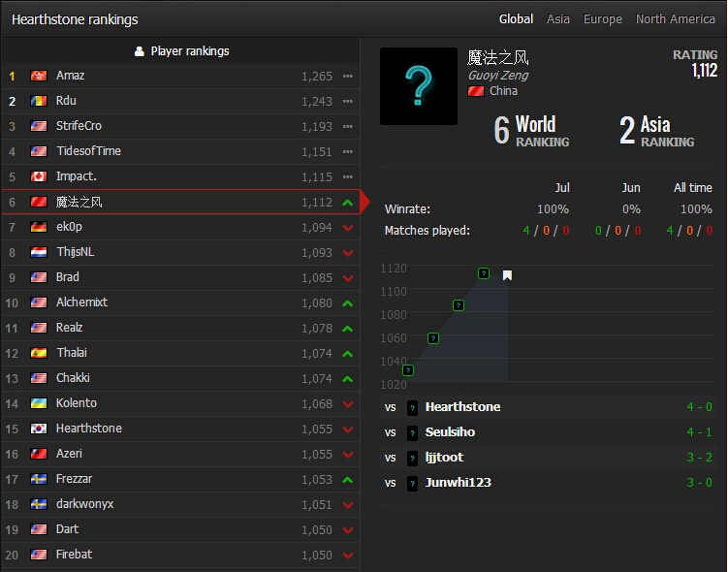
Task: Open the more-options dots for Rdu
Action: pos(348,101)
